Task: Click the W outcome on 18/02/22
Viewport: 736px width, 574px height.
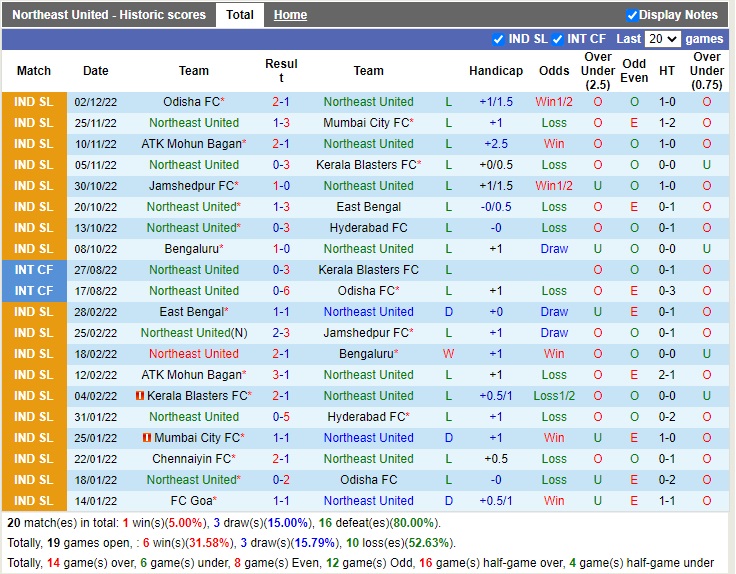Action: pos(448,354)
